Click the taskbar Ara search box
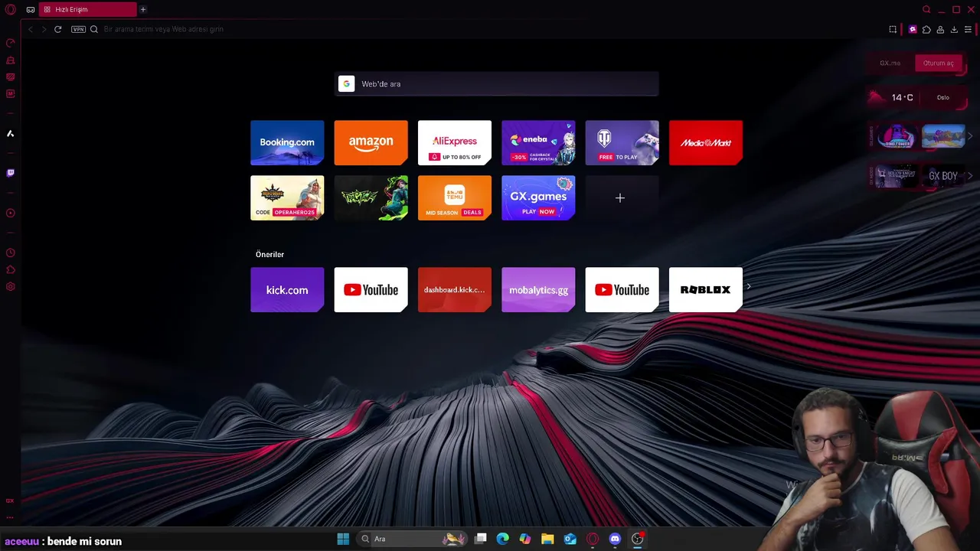 point(413,539)
